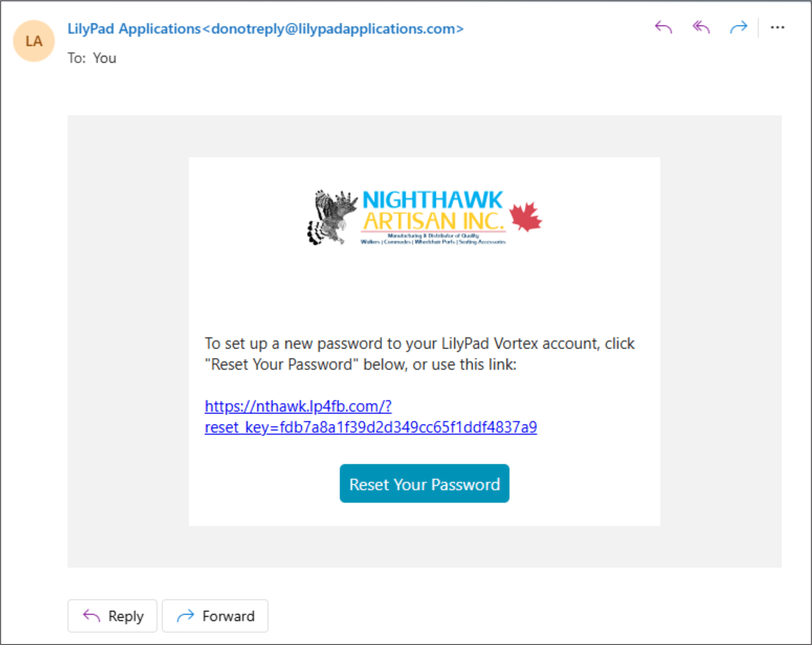Open the More actions ellipsis menu

pos(777,27)
